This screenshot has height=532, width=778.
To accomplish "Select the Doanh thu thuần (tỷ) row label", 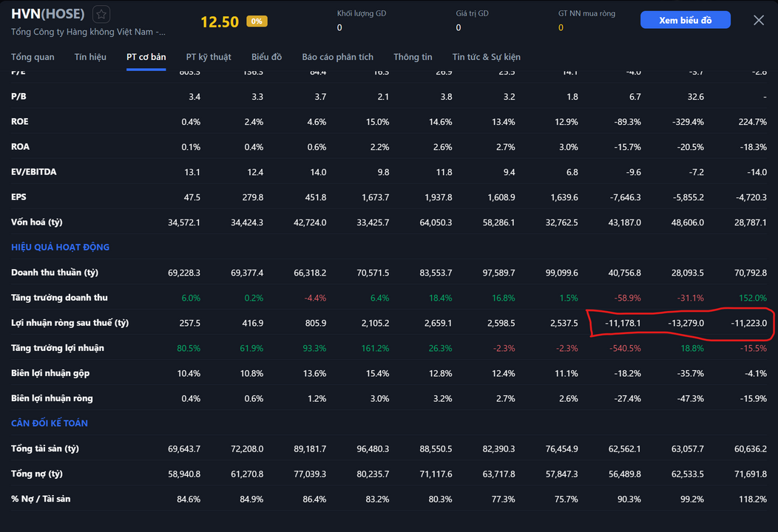I will pos(55,273).
